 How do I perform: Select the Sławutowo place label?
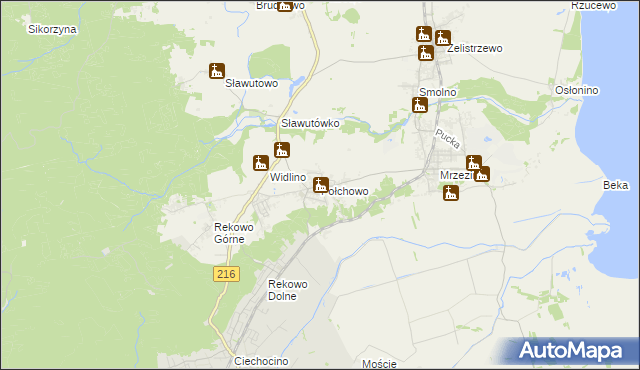[251, 83]
